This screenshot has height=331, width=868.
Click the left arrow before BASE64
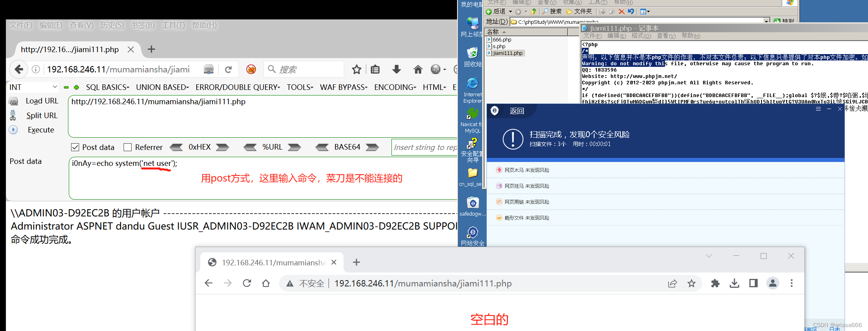[322, 147]
